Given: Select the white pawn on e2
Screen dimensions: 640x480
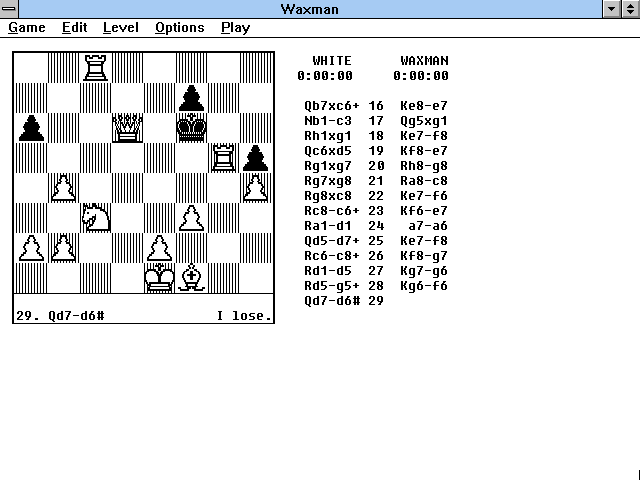Looking at the screenshot, I should coord(160,248).
